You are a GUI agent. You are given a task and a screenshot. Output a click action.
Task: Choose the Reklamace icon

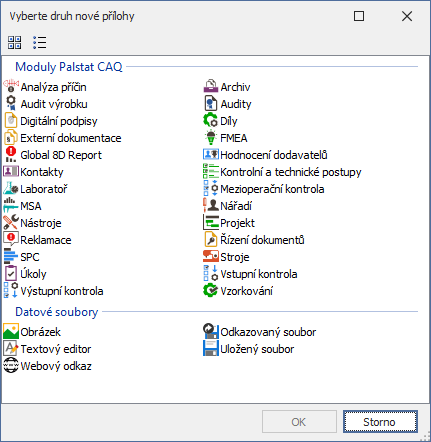pyautogui.click(x=11, y=240)
